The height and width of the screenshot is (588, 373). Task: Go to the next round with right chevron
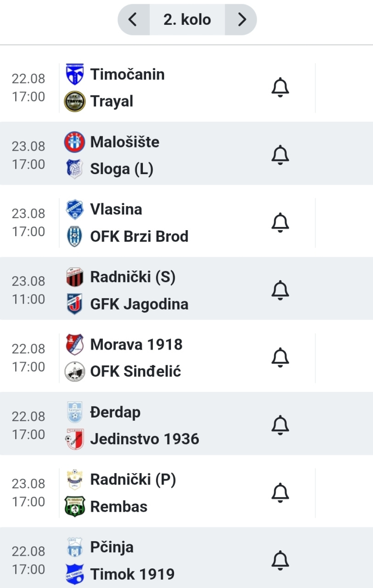[x=241, y=20]
